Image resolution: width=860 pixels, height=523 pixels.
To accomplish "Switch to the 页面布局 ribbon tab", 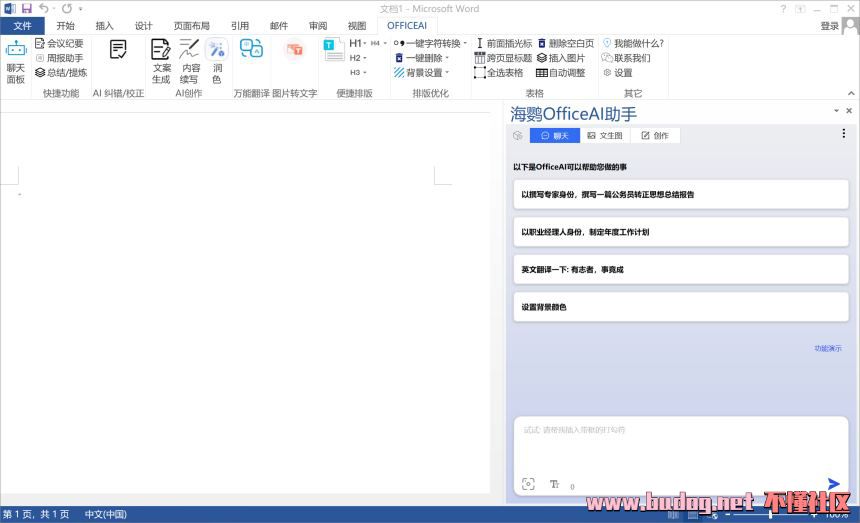I will point(191,26).
